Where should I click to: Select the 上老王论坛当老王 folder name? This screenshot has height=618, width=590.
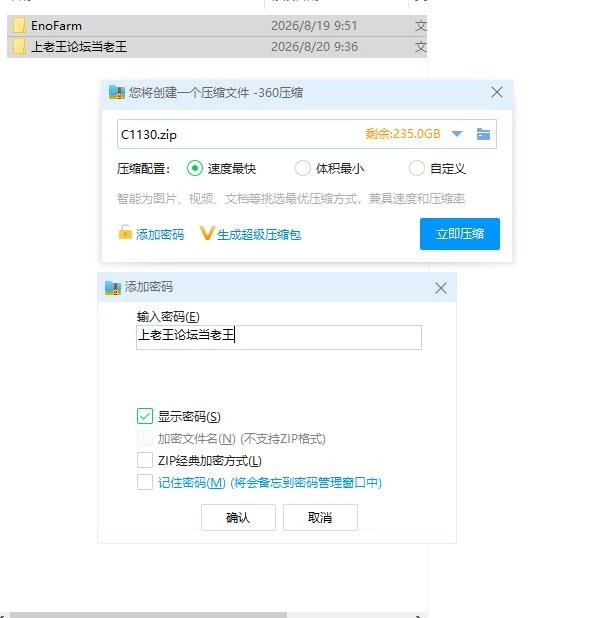point(79,47)
